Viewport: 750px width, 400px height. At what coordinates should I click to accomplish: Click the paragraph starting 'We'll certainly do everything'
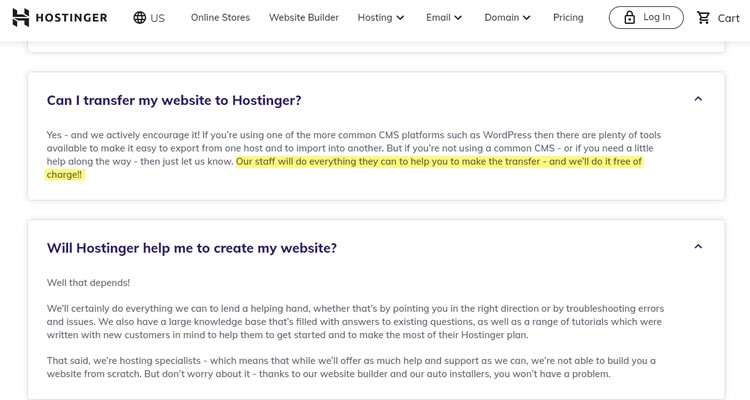coord(355,322)
